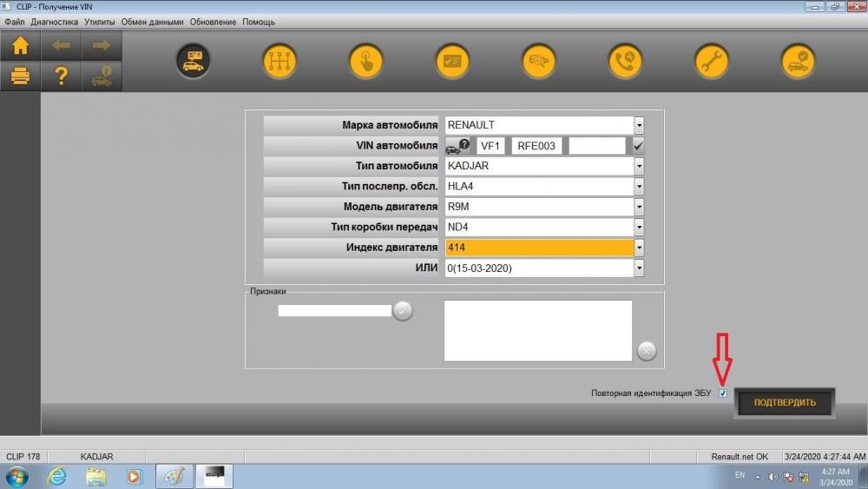
Task: Click round X button near Признаки list
Action: point(647,351)
